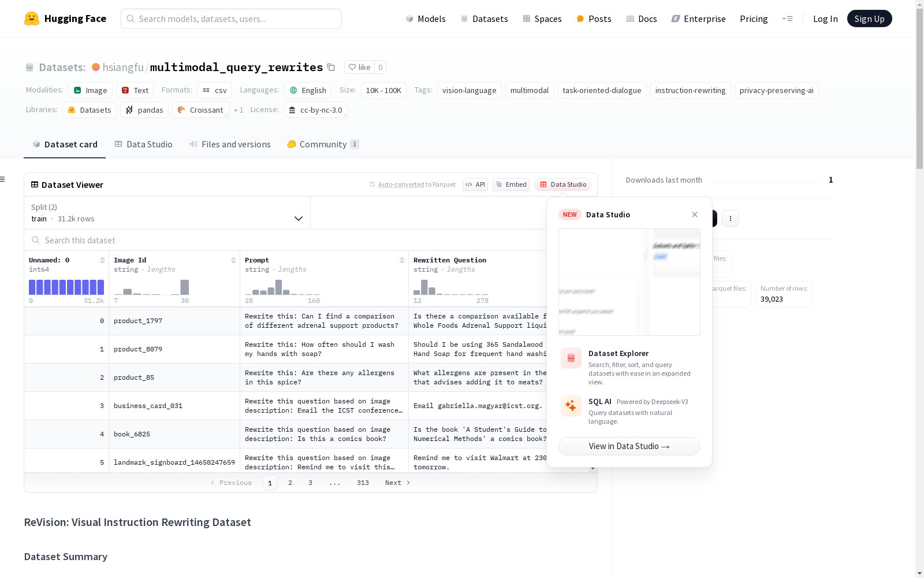Image resolution: width=924 pixels, height=578 pixels.
Task: Open the hsiangfu user profile link
Action: tap(123, 67)
